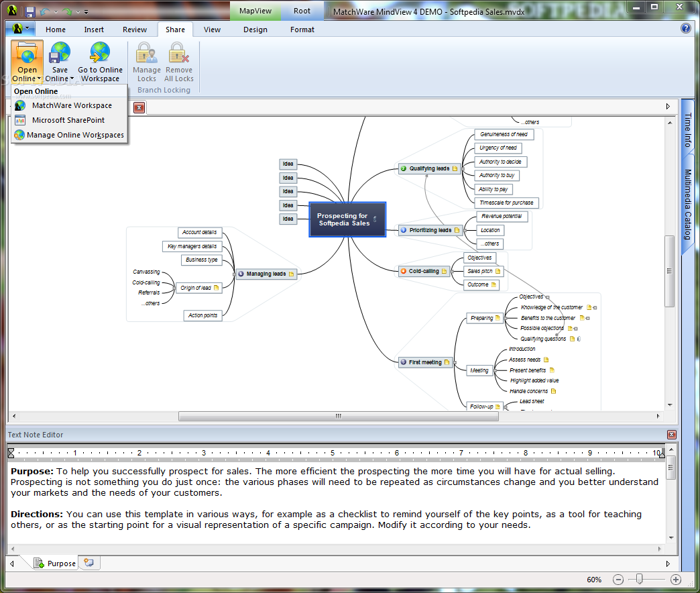Click into the Purpose paragraph text

click(335, 482)
